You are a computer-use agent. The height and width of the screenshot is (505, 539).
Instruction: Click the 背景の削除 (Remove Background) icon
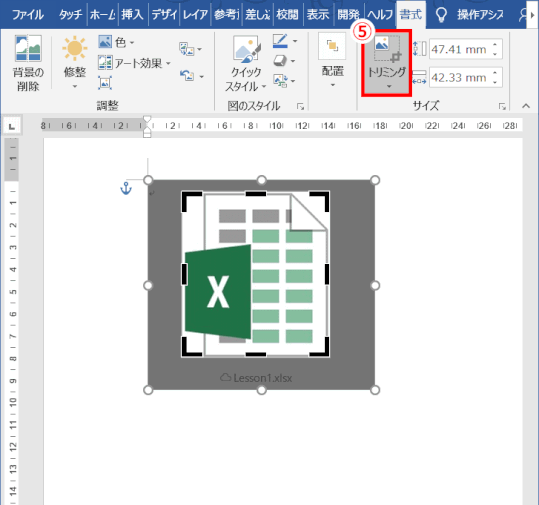pos(28,48)
